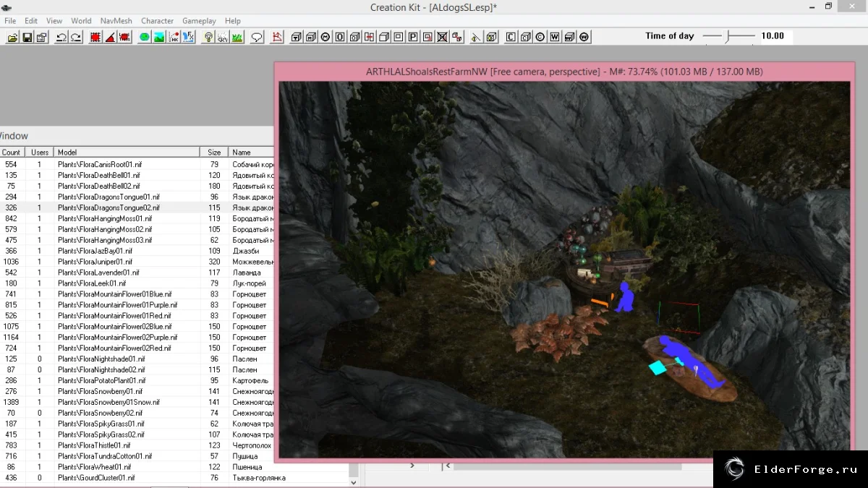
Task: Click the speech bubble dialogue icon
Action: [257, 37]
